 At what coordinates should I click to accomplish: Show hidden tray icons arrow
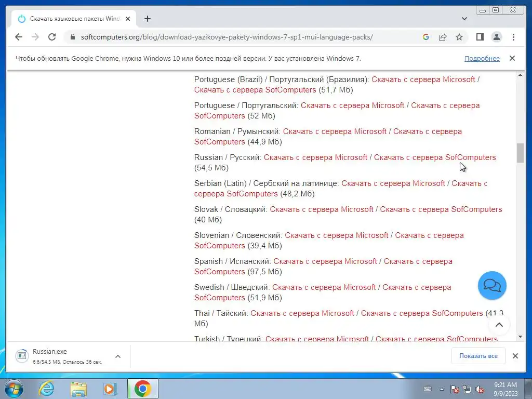click(x=442, y=389)
